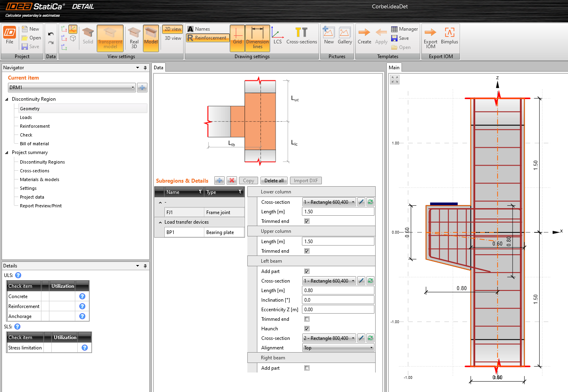Collapse the Discontinuity Region tree node

point(7,99)
